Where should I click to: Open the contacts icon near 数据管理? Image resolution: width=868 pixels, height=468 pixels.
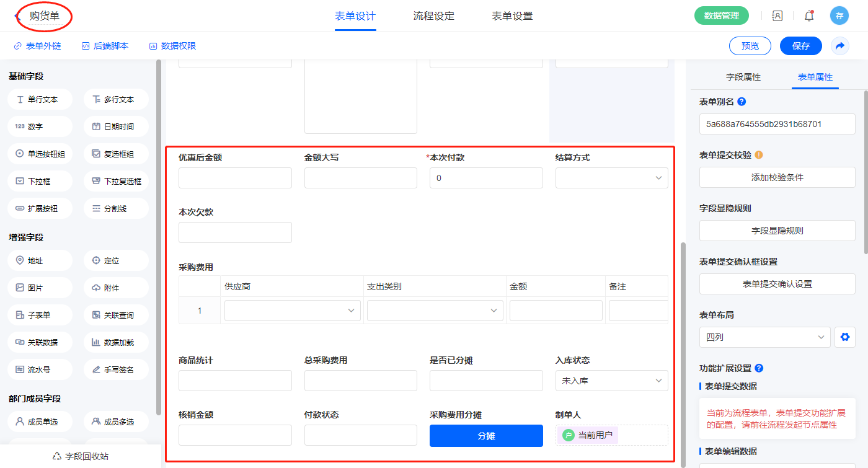click(777, 16)
